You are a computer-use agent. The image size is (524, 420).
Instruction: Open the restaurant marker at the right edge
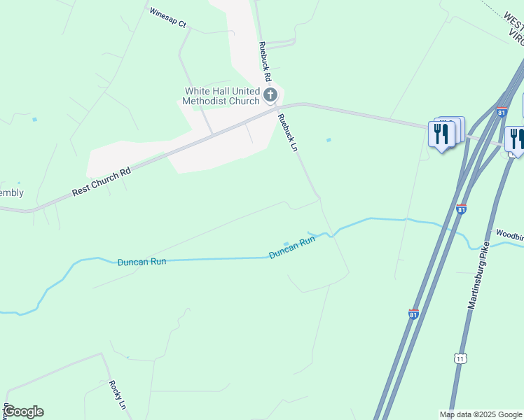tap(516, 140)
